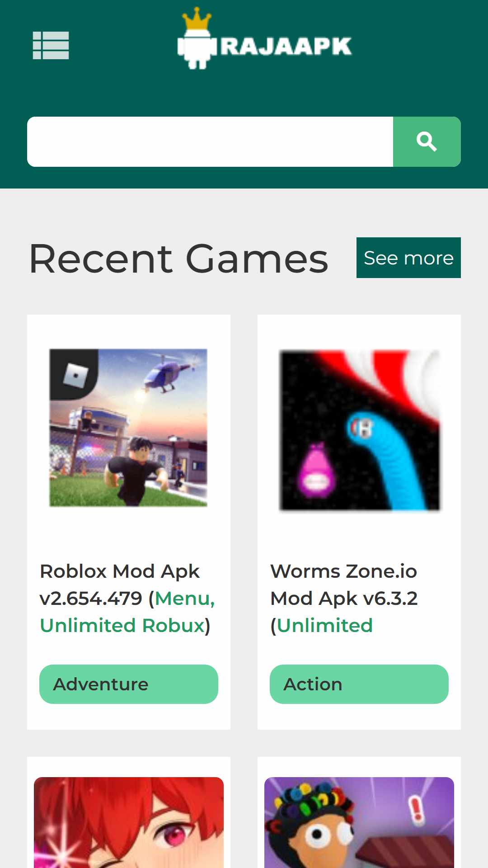The width and height of the screenshot is (488, 868).
Task: Select the Action category tag
Action: point(359,684)
